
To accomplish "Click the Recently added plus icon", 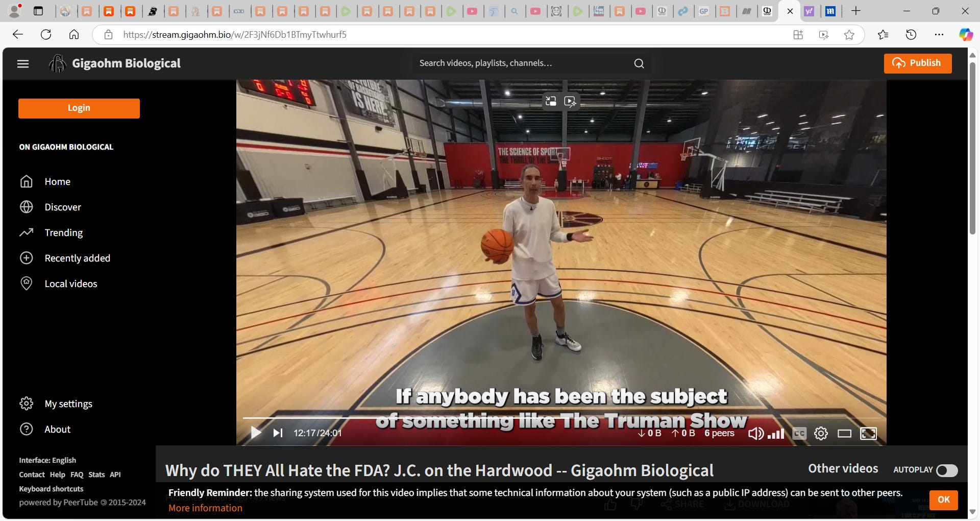I will coord(26,258).
